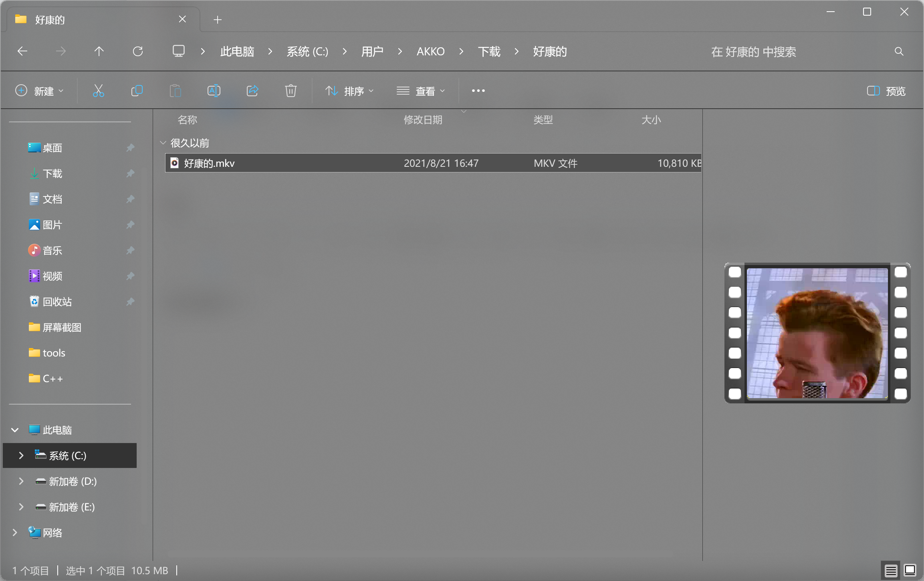Click the video preview thumbnail
The width and height of the screenshot is (924, 581).
[x=817, y=333]
